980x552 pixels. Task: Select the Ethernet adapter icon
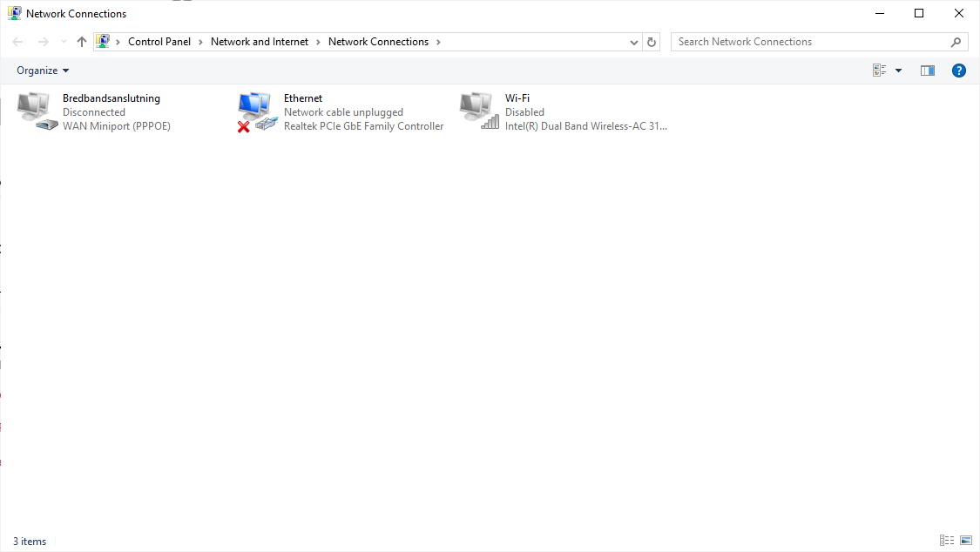[x=256, y=109]
